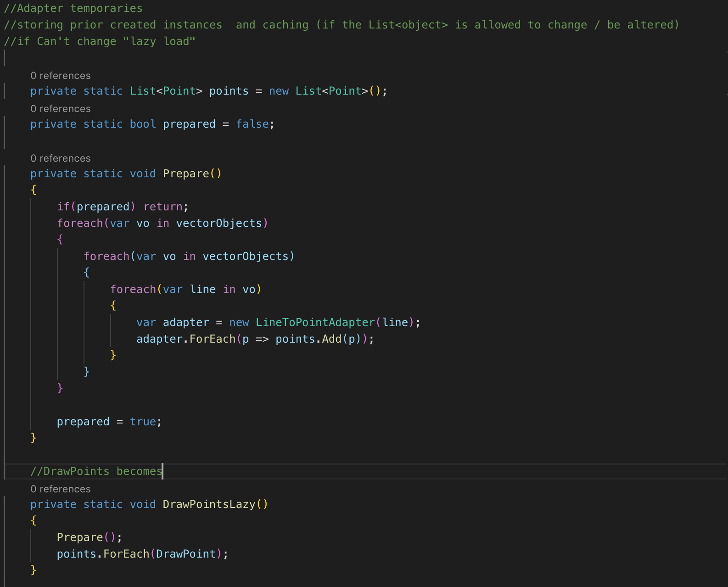
Task: Click closing brace of DrawPointsLazy method
Action: (x=34, y=570)
